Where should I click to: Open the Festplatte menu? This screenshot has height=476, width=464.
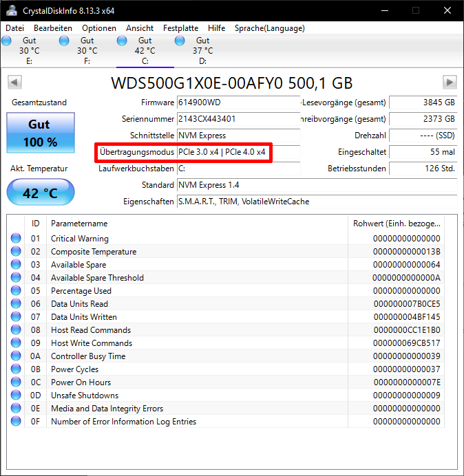(180, 28)
